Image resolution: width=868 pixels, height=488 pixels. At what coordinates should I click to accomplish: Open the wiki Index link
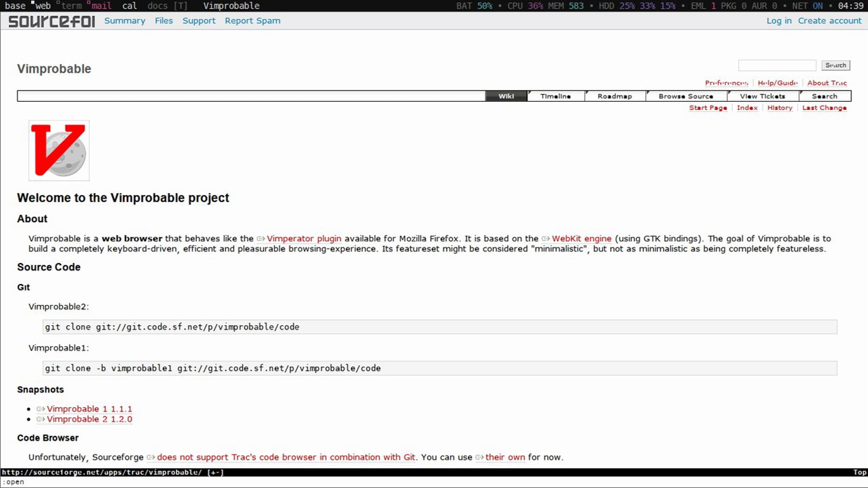click(747, 108)
